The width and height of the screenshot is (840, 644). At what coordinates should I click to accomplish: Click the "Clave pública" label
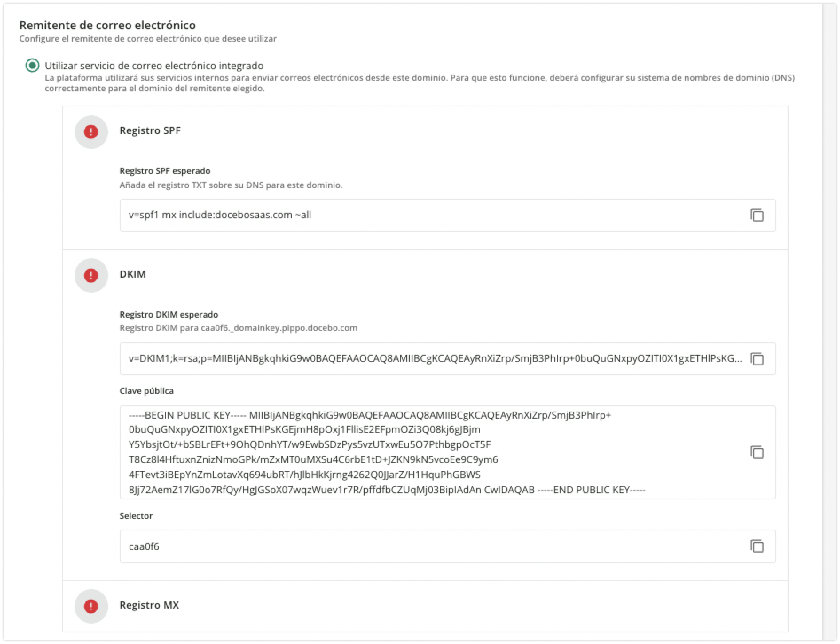pos(146,391)
